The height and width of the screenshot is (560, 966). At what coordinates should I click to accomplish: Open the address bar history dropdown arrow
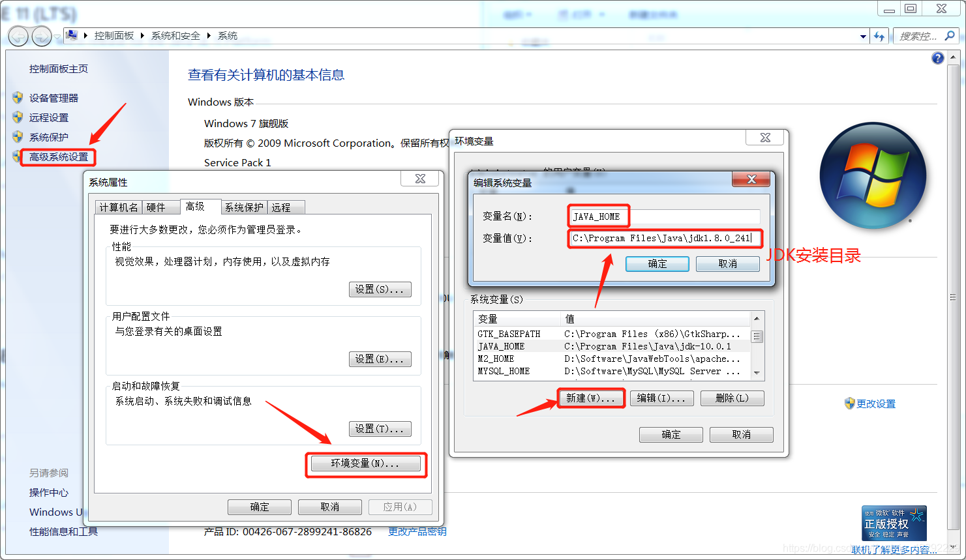point(862,36)
